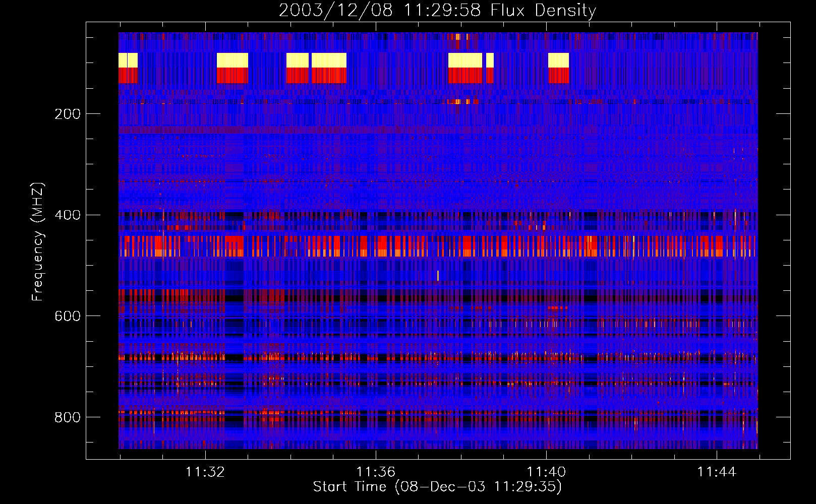This screenshot has width=816, height=504.
Task: Click the 11:40 time tick label
Action: (546, 472)
